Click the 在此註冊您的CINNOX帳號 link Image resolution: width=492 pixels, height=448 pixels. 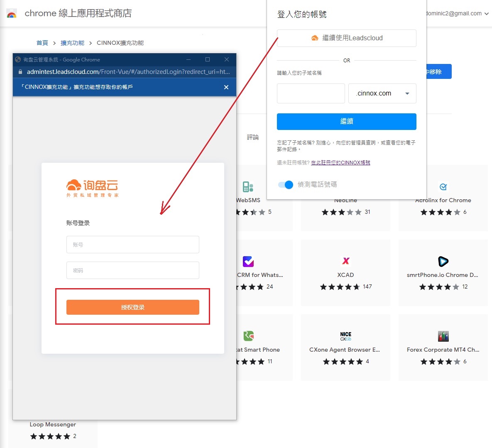340,162
